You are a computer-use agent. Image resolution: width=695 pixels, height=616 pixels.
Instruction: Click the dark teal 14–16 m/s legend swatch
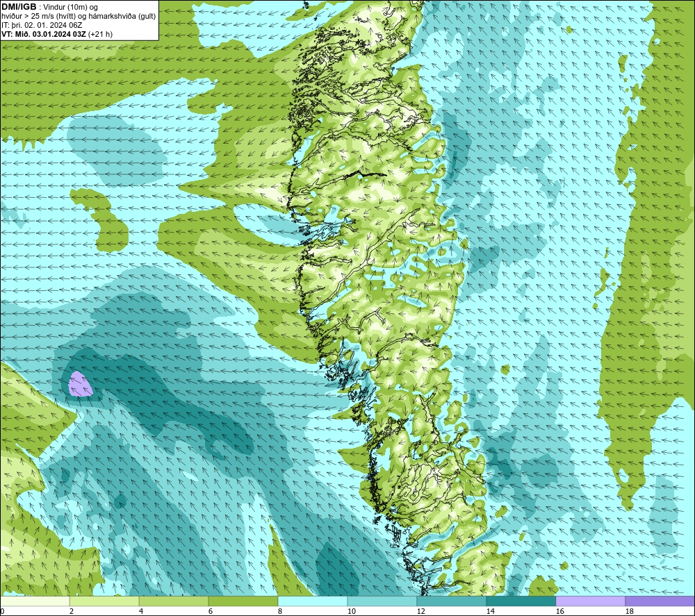click(x=521, y=601)
